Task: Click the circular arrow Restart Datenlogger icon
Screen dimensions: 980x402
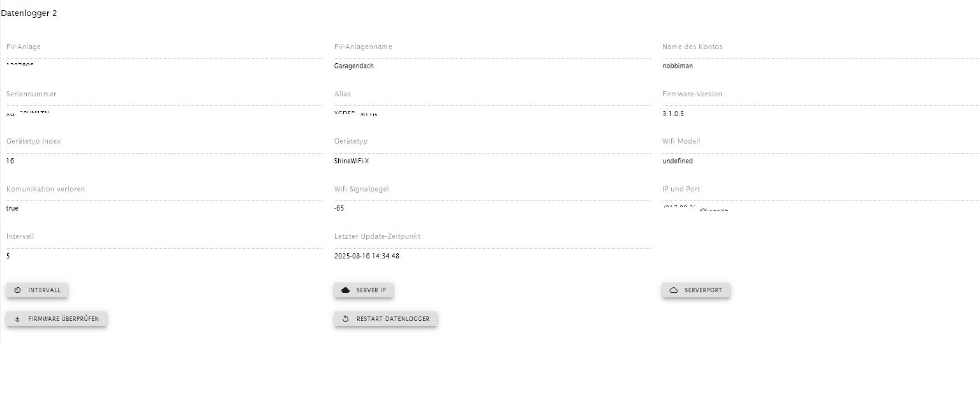Action: (x=346, y=318)
